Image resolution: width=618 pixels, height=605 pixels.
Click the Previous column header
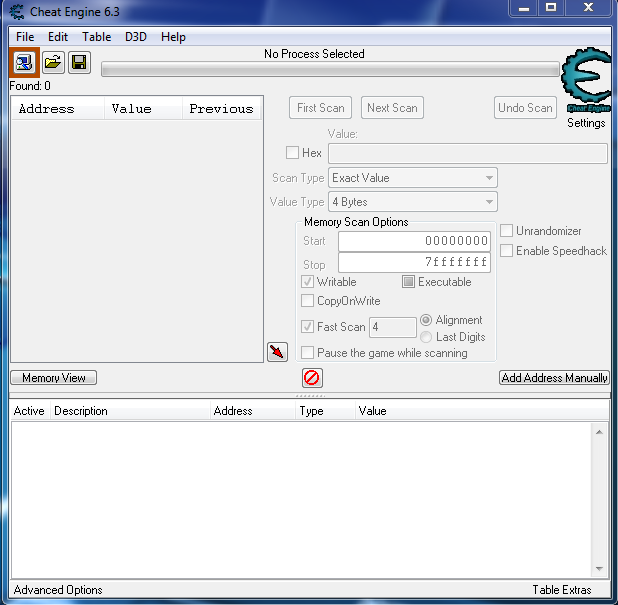pyautogui.click(x=222, y=108)
